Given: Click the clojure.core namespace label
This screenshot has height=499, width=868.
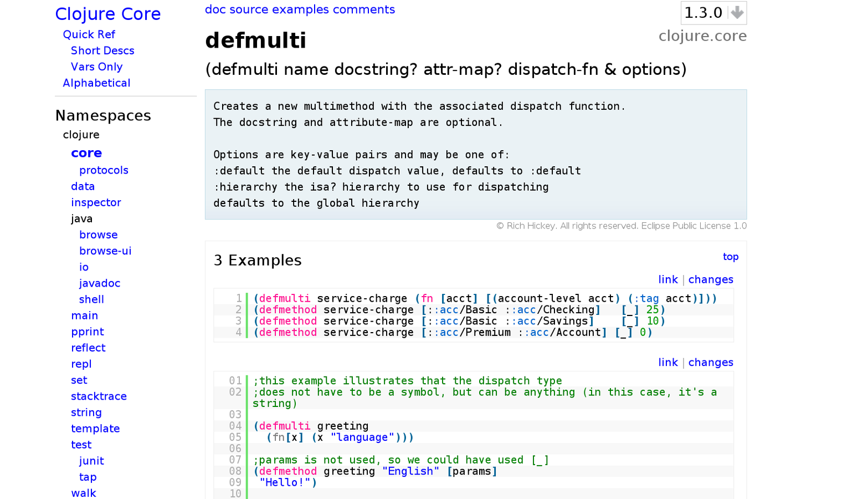Looking at the screenshot, I should pyautogui.click(x=702, y=35).
